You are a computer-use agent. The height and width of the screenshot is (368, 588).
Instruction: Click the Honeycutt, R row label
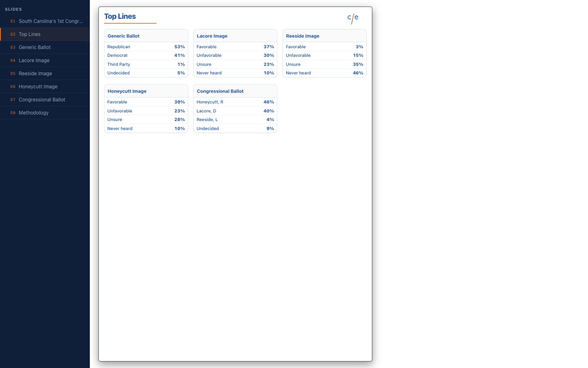tap(210, 102)
